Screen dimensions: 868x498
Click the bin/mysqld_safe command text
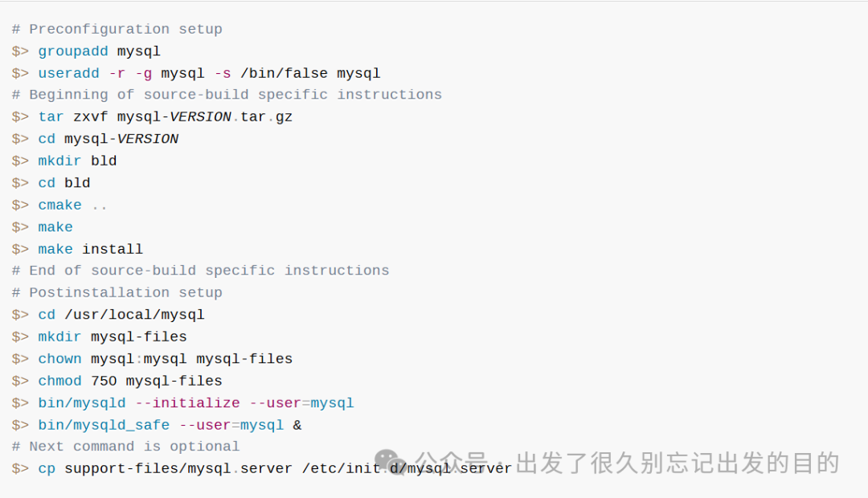104,425
